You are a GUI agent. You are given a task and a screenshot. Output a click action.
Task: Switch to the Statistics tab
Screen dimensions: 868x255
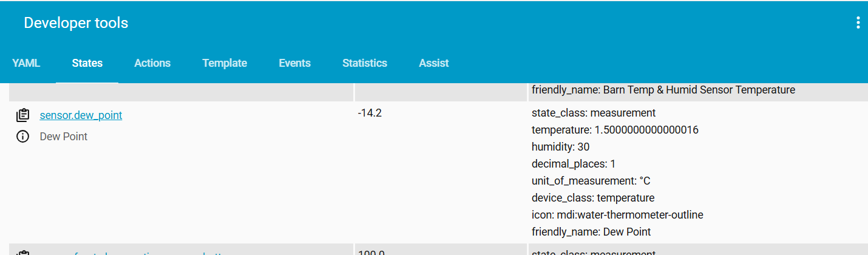364,63
